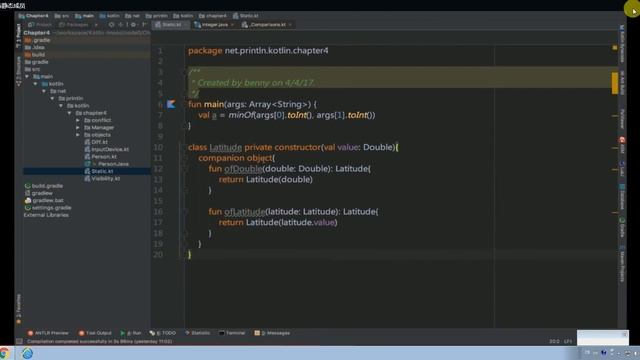
Task: Open the Favorites side tool window
Action: tap(18, 309)
